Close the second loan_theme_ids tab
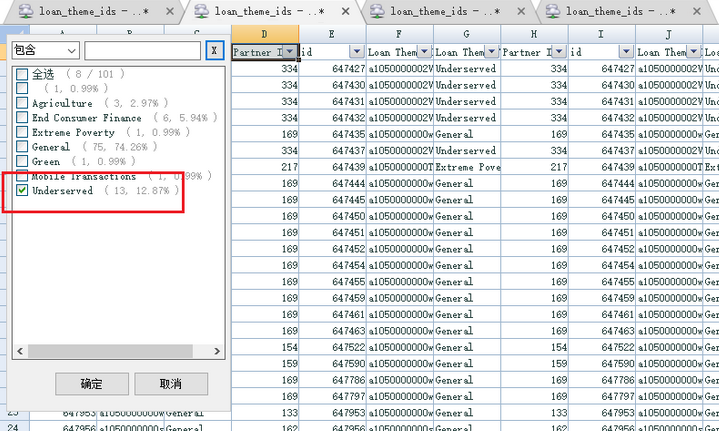Viewport: 719px width, 431px height. pyautogui.click(x=346, y=11)
